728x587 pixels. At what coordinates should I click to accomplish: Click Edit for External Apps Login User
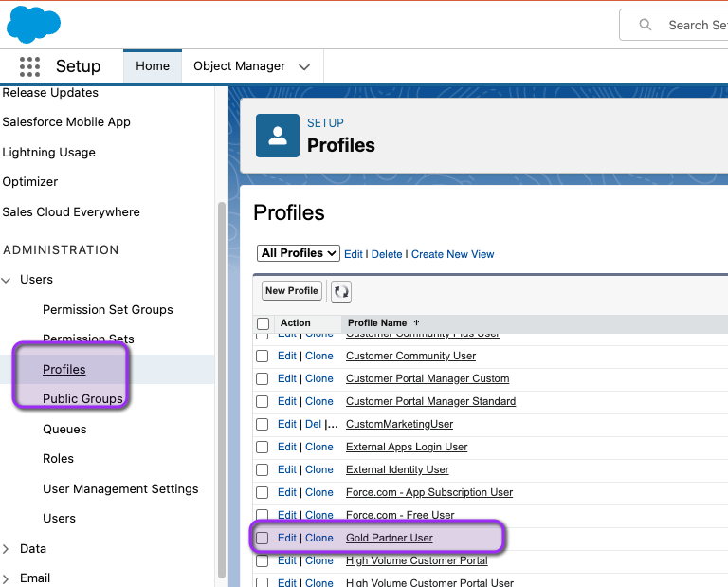[287, 447]
